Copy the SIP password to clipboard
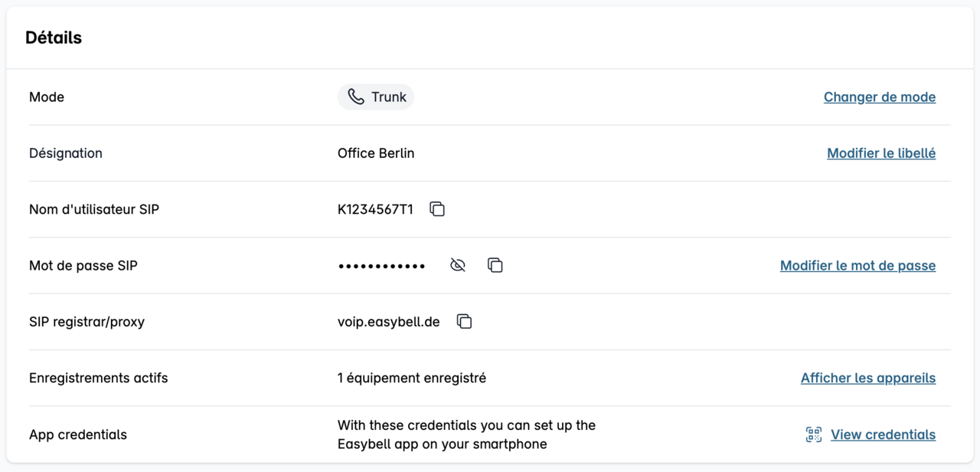This screenshot has width=980, height=472. tap(495, 265)
